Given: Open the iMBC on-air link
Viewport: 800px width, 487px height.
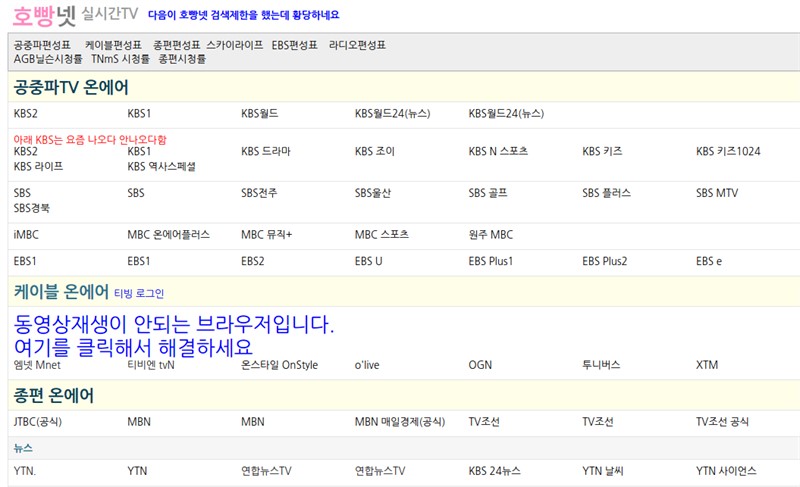Looking at the screenshot, I should [26, 235].
